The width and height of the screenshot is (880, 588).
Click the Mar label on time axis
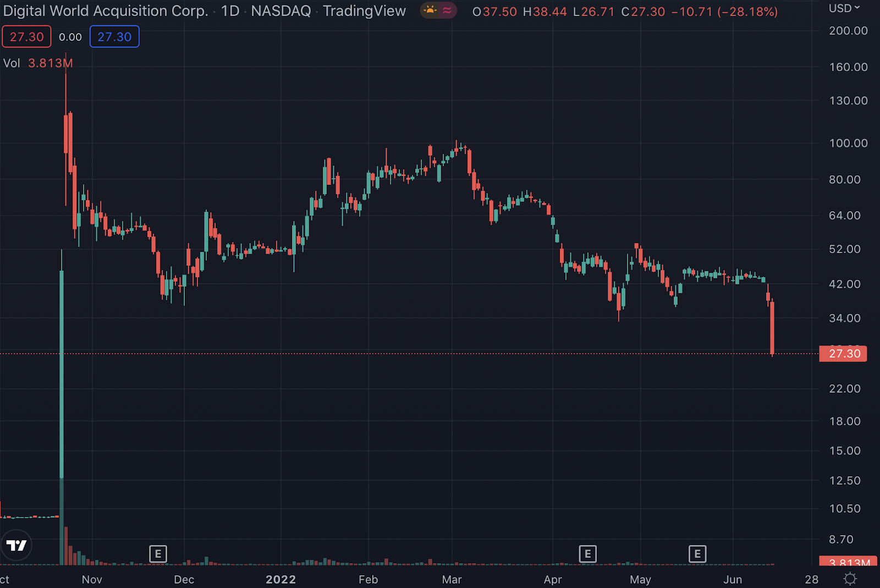[x=452, y=579]
